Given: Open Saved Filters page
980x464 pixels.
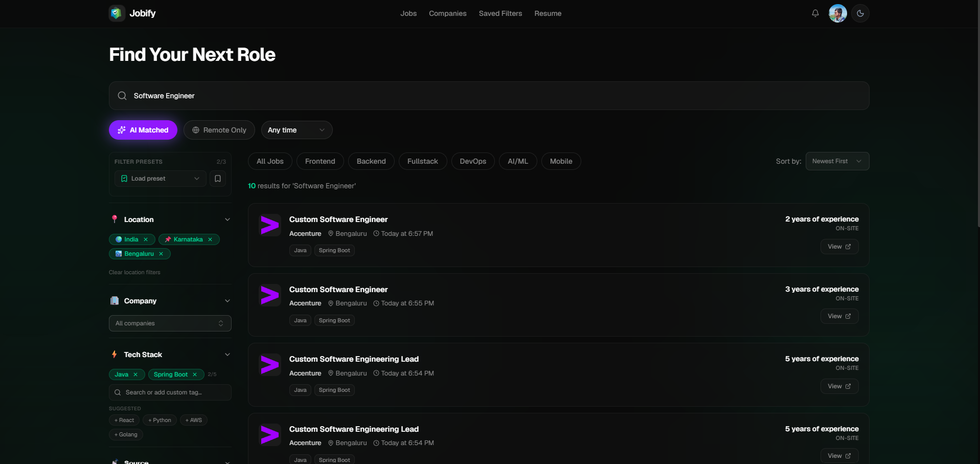Looking at the screenshot, I should [x=500, y=13].
